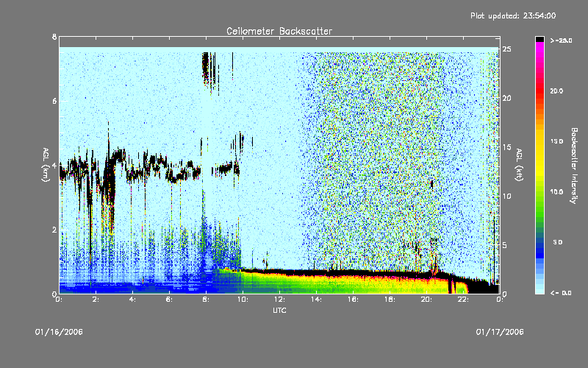Click the 10 kft tick on right axis
588x368 pixels.
click(x=506, y=196)
